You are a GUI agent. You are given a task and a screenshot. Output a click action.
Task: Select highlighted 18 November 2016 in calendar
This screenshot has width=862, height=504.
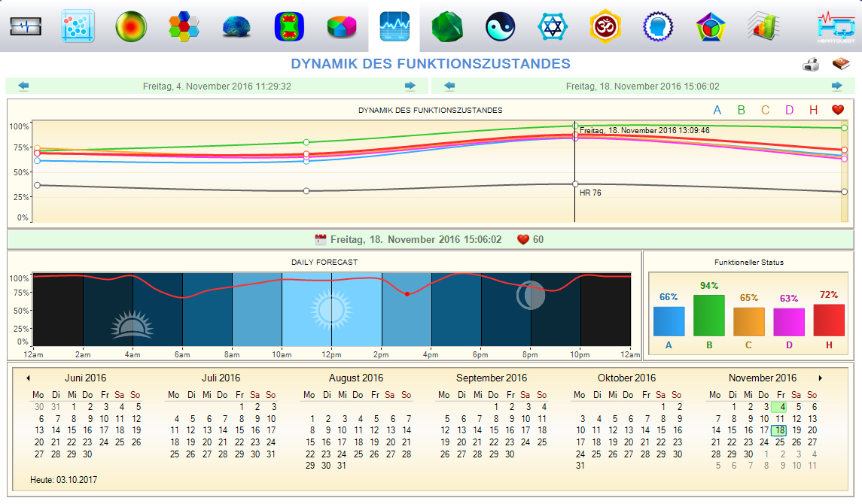[779, 430]
